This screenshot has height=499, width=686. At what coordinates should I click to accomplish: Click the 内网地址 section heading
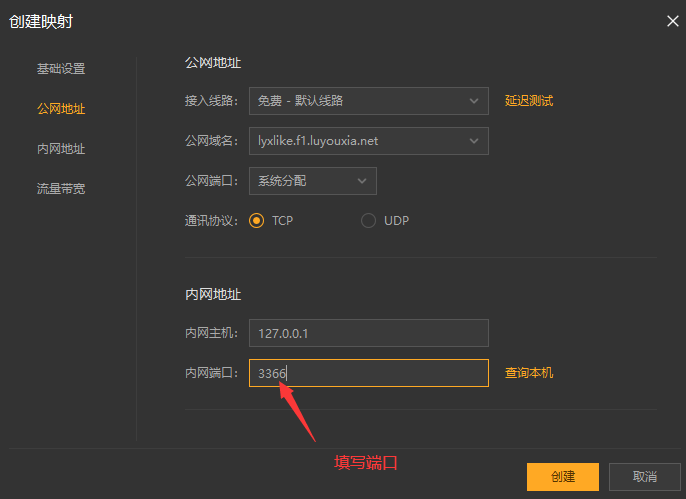pyautogui.click(x=213, y=294)
